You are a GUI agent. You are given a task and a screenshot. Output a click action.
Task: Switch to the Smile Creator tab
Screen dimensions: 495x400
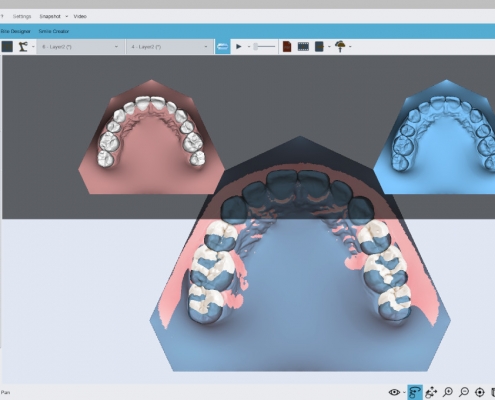[54, 31]
